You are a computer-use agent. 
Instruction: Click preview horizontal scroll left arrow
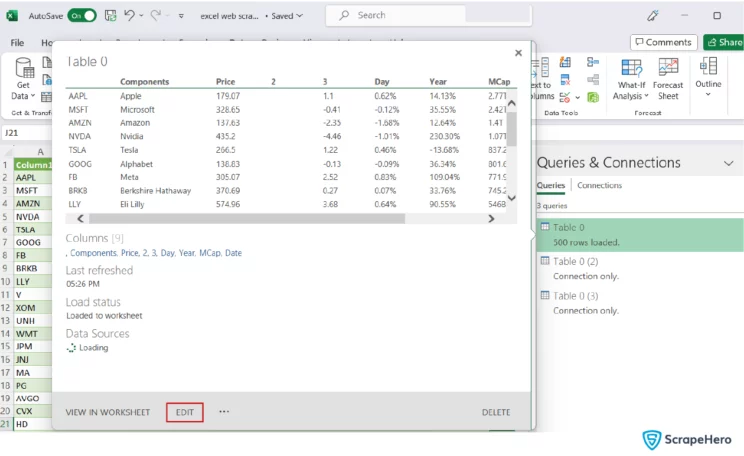point(80,218)
